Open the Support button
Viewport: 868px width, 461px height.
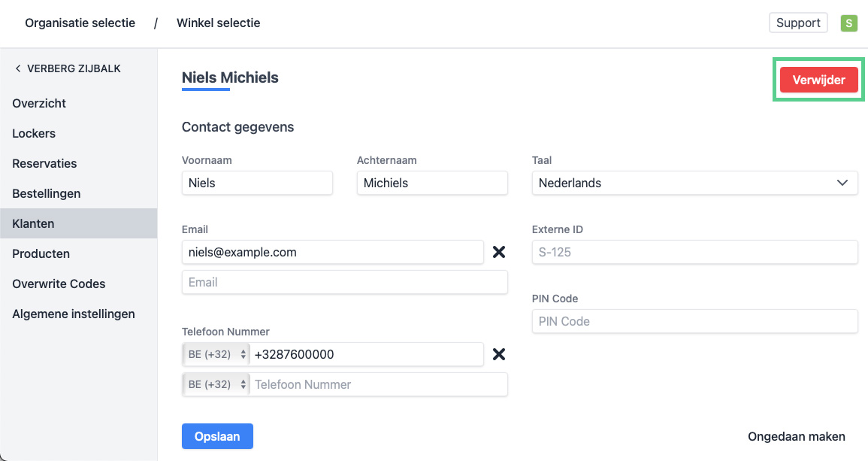797,23
